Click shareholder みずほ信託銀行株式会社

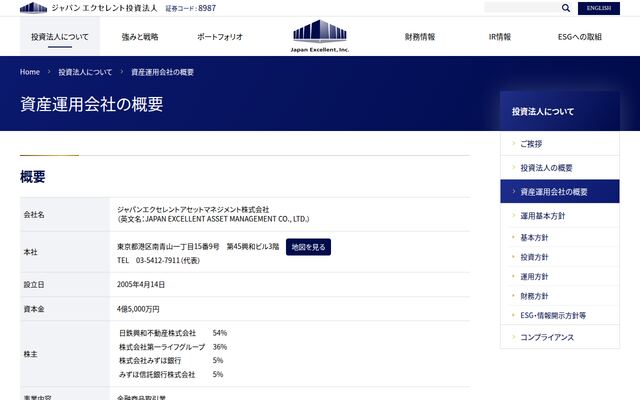[157, 374]
